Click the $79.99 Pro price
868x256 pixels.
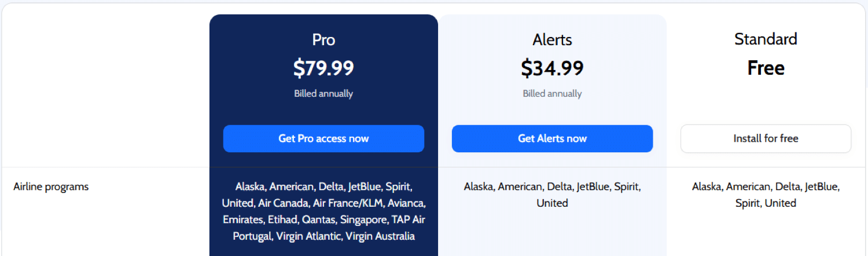tap(323, 68)
